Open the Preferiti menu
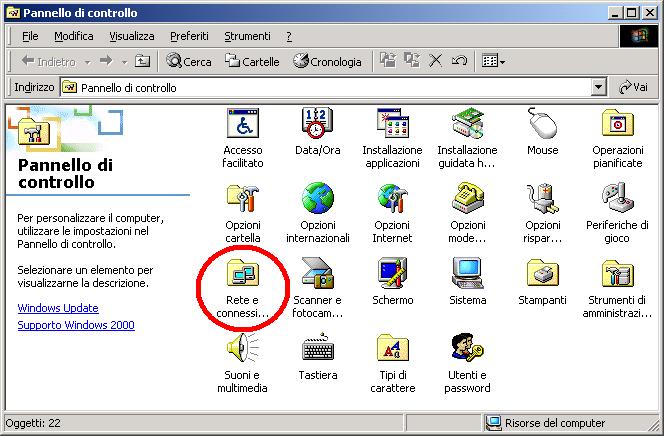This screenshot has width=664, height=436. click(189, 36)
